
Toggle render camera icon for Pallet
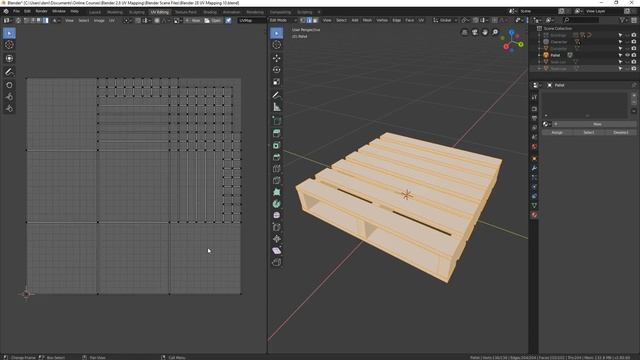[634, 55]
